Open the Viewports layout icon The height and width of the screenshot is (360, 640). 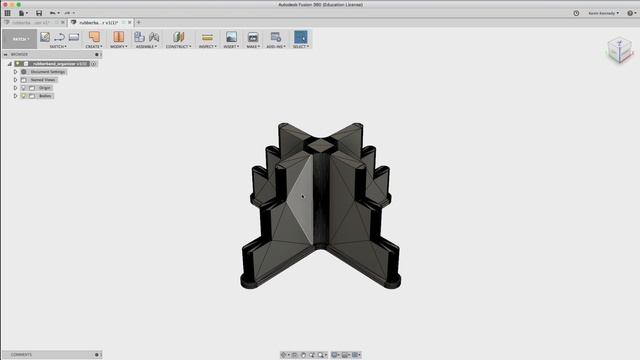pos(355,355)
